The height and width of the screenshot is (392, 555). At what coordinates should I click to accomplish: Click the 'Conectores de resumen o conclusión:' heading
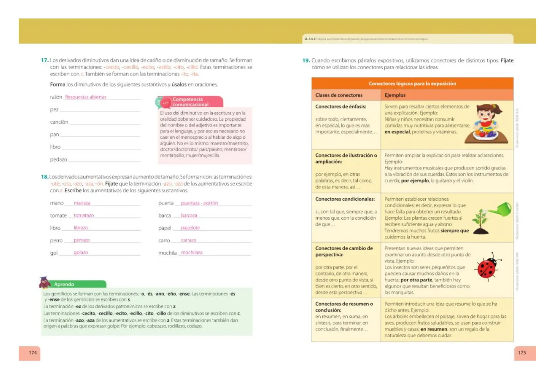point(344,307)
